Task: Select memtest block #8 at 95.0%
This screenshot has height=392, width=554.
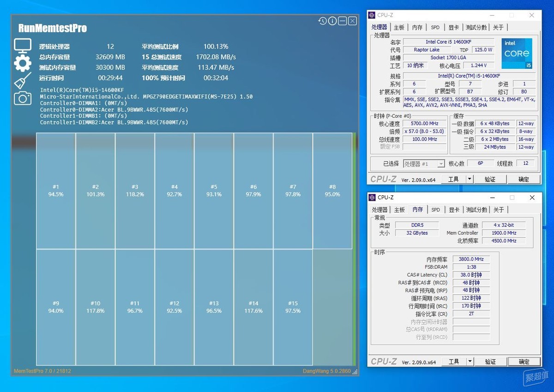Action: point(332,191)
